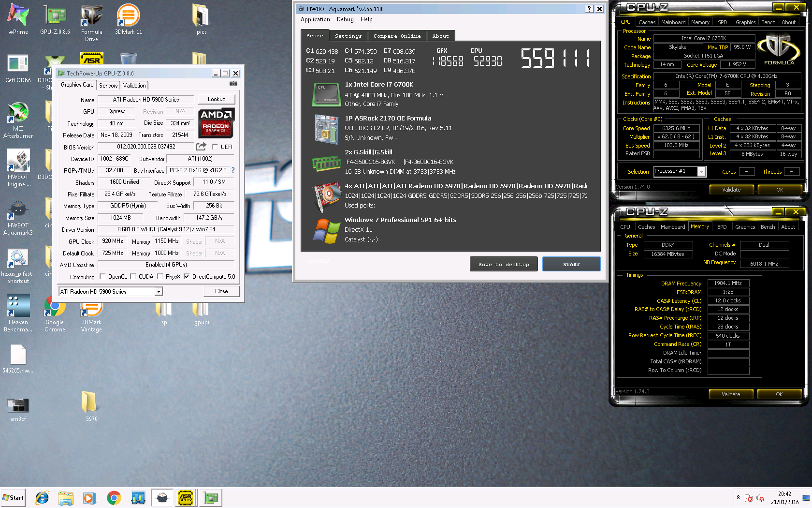Open the wPrime desktop icon
The width and height of the screenshot is (812, 508).
pyautogui.click(x=18, y=19)
